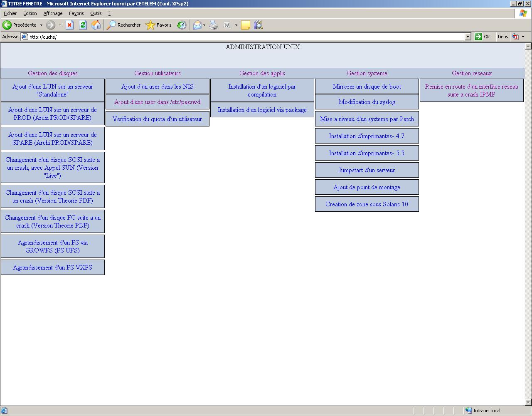
Task: Open 'Verification du quota d'un utilisateur'
Action: pyautogui.click(x=158, y=119)
